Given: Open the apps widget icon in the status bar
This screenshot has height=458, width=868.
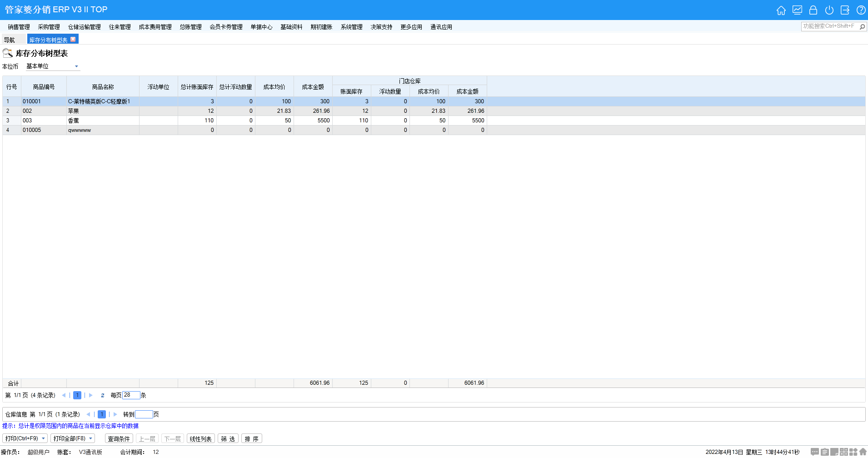Looking at the screenshot, I should 853,452.
